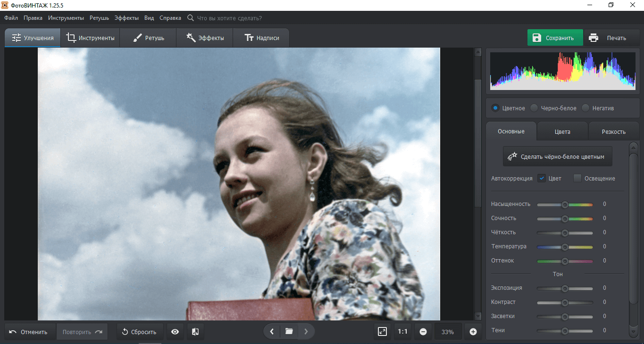Click the ФотоВИНТАЖ app icon in title bar
Image resolution: width=644 pixels, height=344 pixels.
coord(5,5)
